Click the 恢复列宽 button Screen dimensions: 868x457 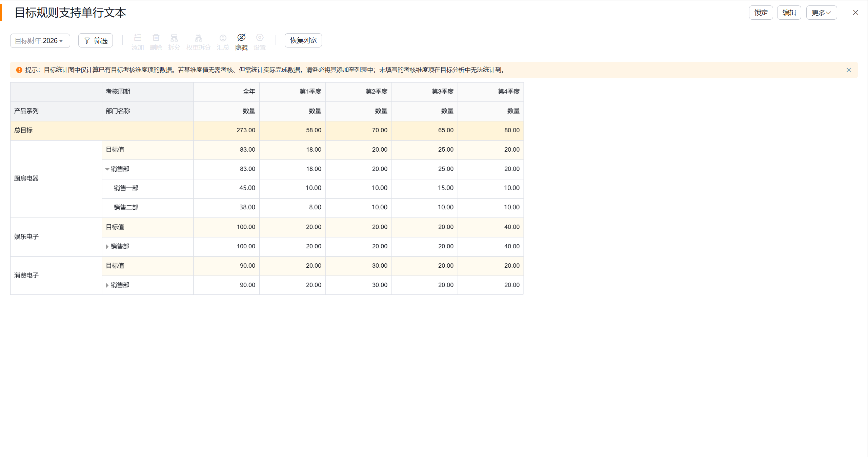(303, 40)
